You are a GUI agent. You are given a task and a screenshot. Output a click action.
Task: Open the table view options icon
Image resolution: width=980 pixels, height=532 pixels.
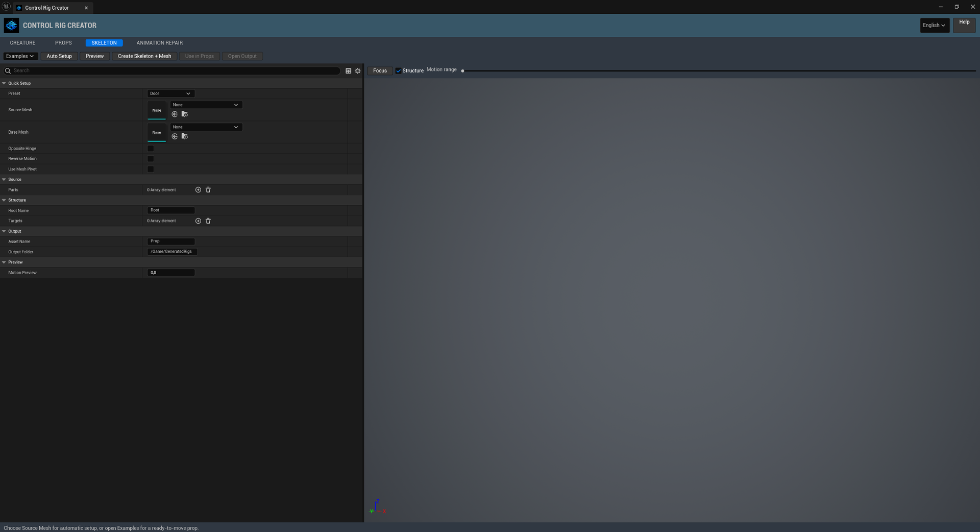click(348, 71)
